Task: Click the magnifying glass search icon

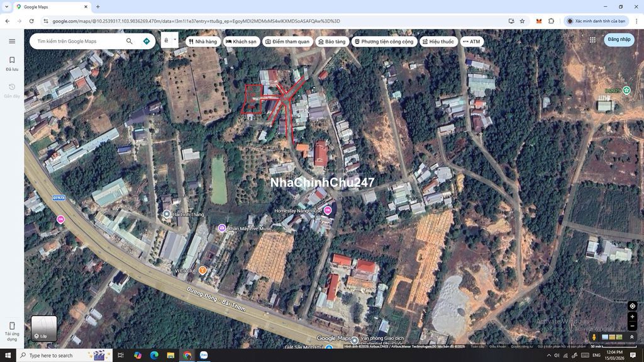Action: [x=130, y=41]
